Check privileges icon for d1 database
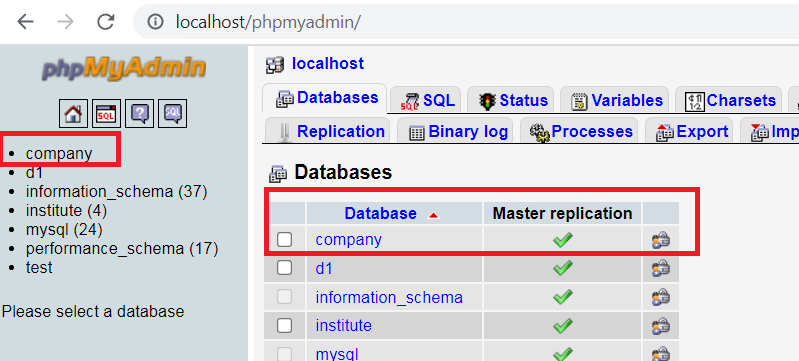This screenshot has height=361, width=799. (x=660, y=268)
